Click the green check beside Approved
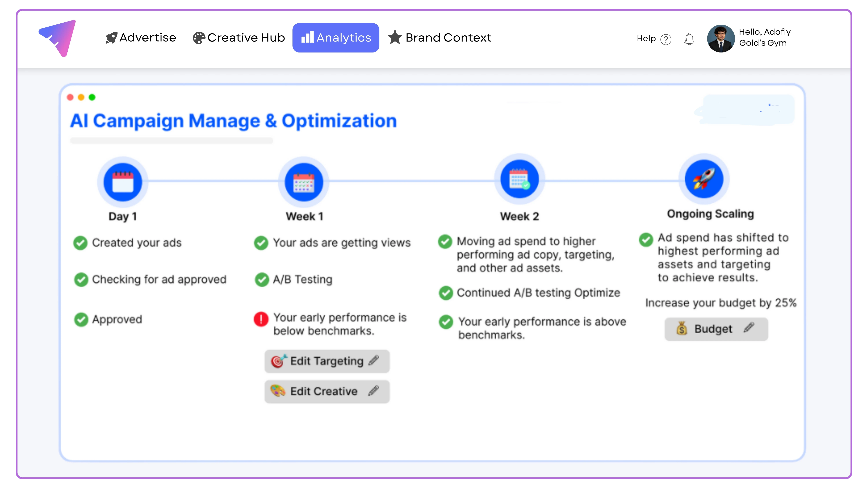This screenshot has height=488, width=868. pyautogui.click(x=81, y=320)
